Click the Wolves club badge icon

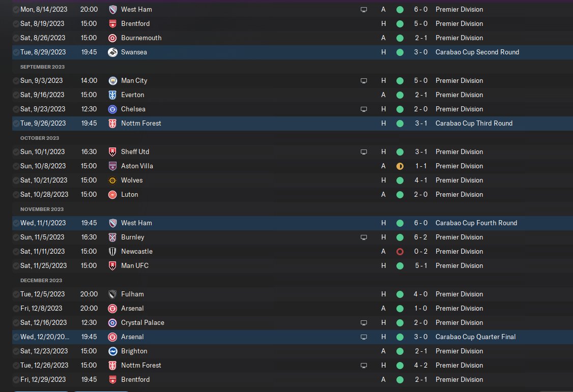tap(112, 180)
